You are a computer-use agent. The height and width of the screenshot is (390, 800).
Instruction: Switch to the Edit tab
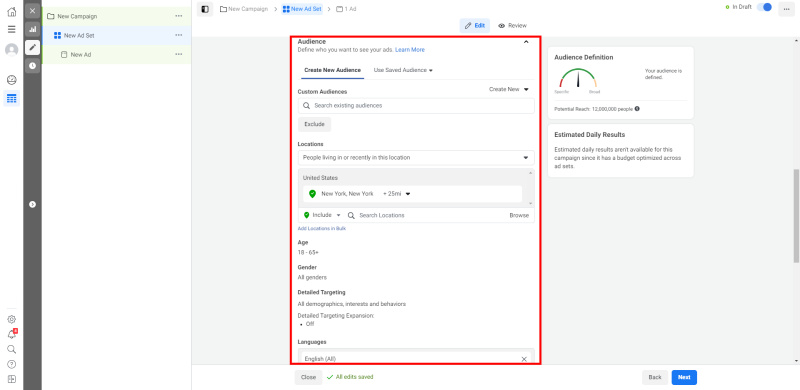tap(475, 26)
